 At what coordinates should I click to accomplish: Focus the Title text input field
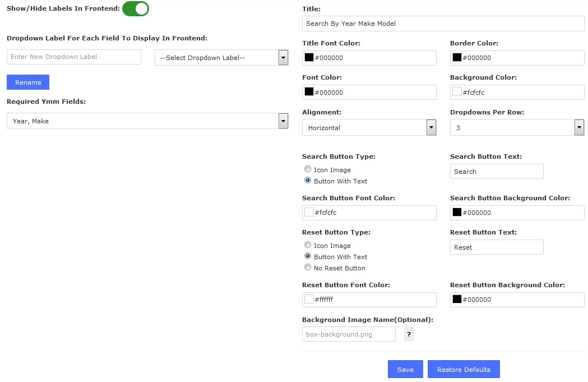coord(443,24)
